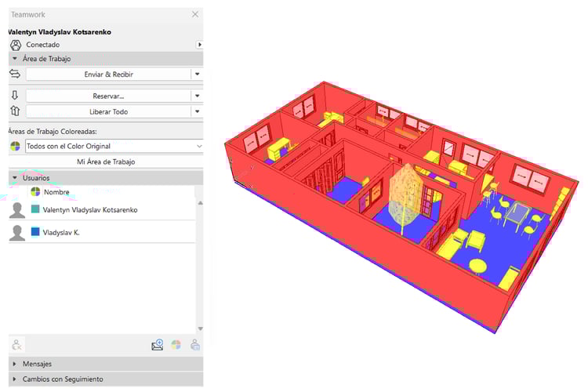The width and height of the screenshot is (588, 392).
Task: Click the Conectado user status icon
Action: coord(16,45)
